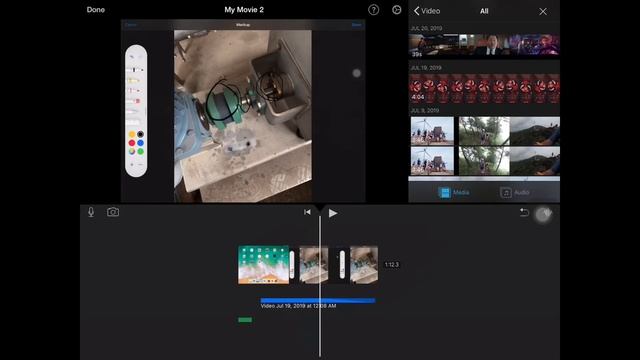Select the 39s video clip from Jul 20

[x=484, y=45]
